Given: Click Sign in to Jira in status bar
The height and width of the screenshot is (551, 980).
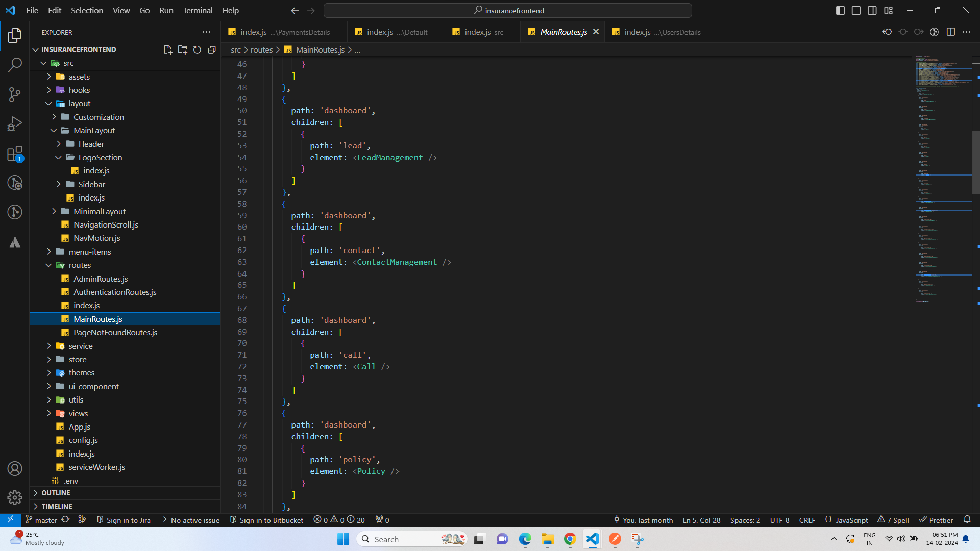Looking at the screenshot, I should coord(124,520).
